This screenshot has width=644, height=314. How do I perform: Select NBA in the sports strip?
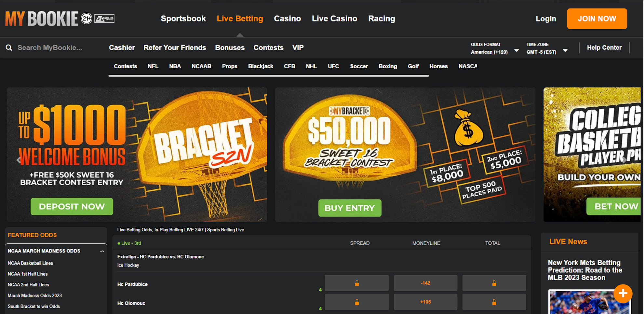[175, 66]
